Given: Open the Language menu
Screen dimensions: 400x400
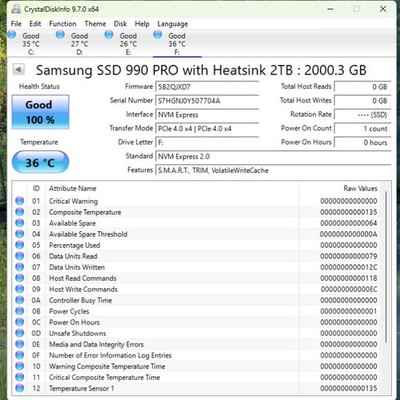Looking at the screenshot, I should pos(173,24).
